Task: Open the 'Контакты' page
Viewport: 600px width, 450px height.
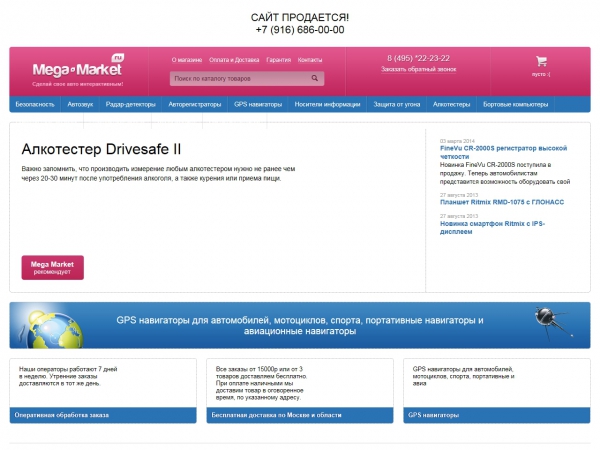Action: (x=310, y=60)
